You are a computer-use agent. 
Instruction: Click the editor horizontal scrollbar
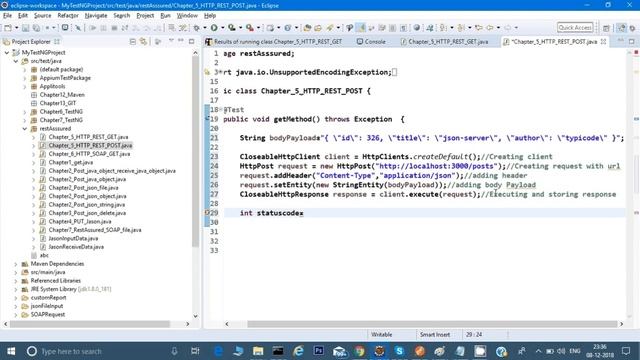(x=432, y=324)
